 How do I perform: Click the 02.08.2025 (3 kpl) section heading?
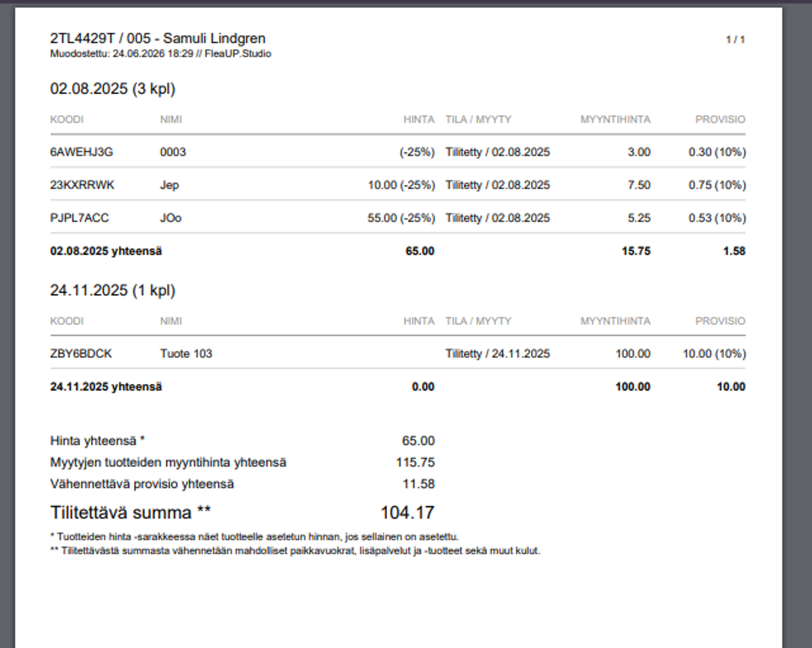(113, 89)
